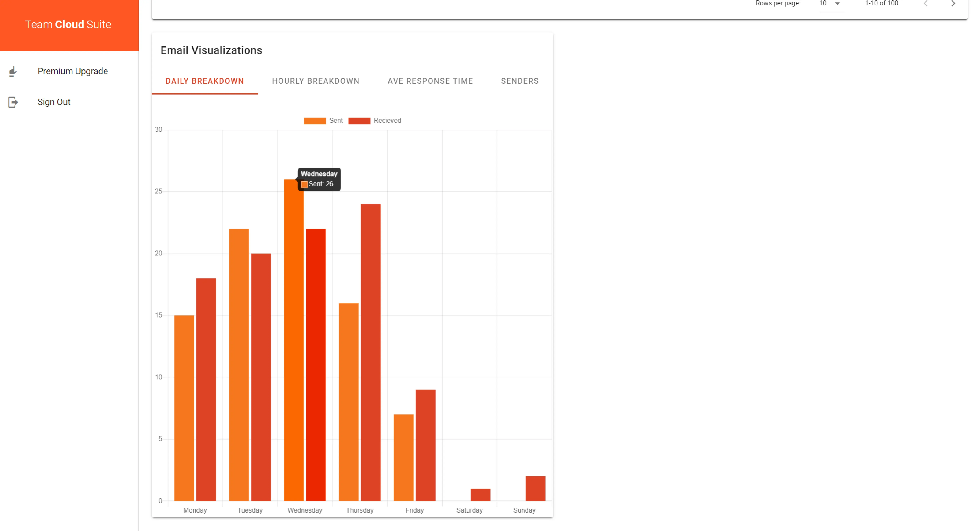This screenshot has width=980, height=531.
Task: Select the Sign Out menu item
Action: click(69, 102)
